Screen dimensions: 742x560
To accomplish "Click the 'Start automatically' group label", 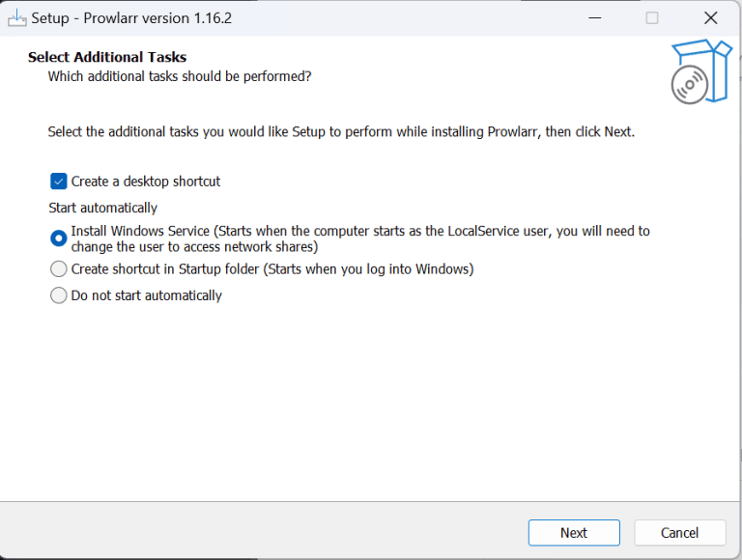I will pyautogui.click(x=102, y=208).
